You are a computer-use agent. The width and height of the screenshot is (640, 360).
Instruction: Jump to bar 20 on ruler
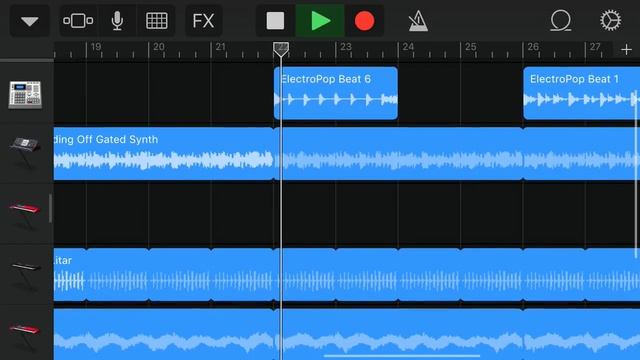click(x=158, y=47)
